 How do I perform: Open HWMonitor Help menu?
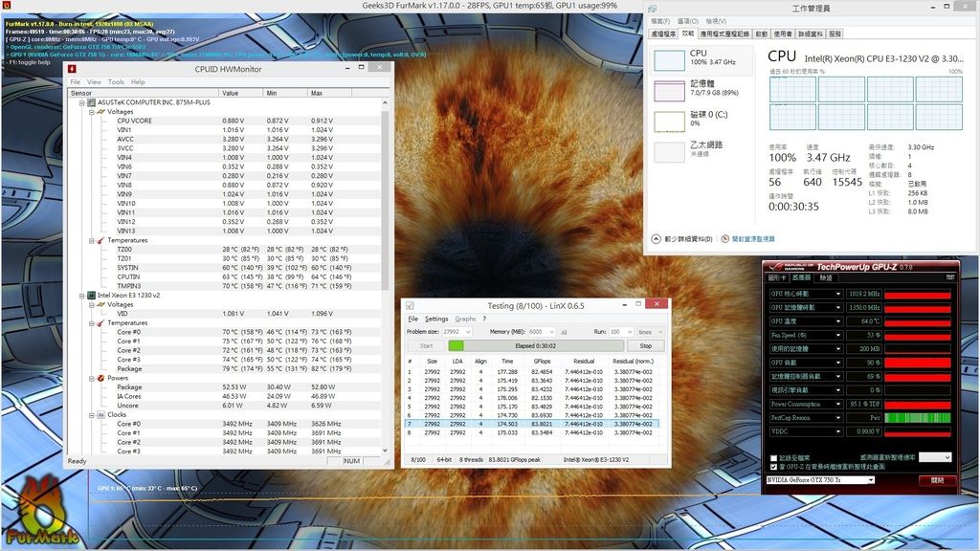(x=138, y=82)
